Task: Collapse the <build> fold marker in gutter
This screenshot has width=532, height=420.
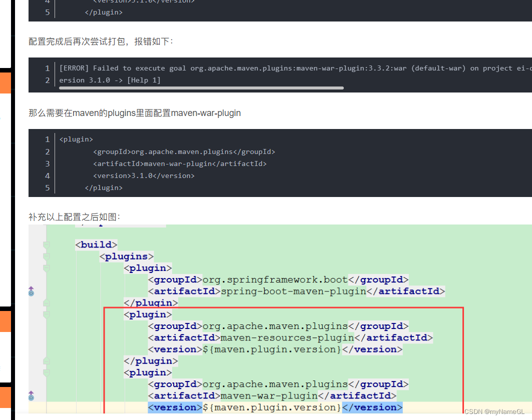Action: (47, 244)
